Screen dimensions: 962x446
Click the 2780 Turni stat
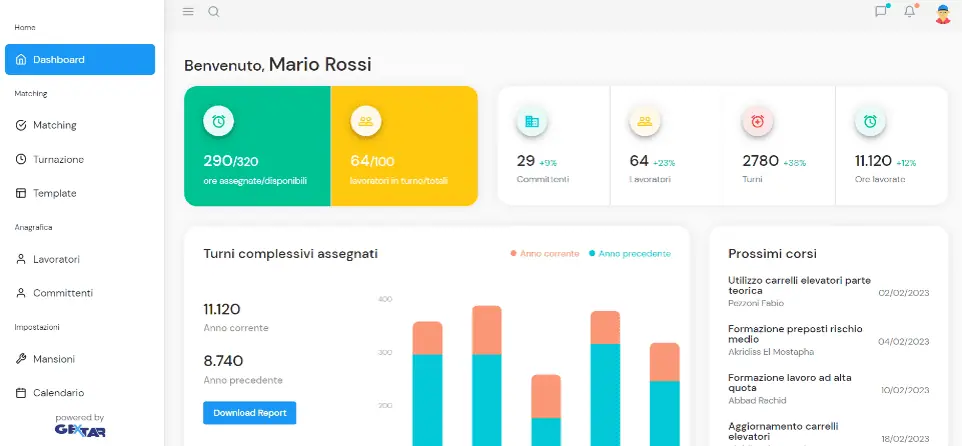[779, 146]
